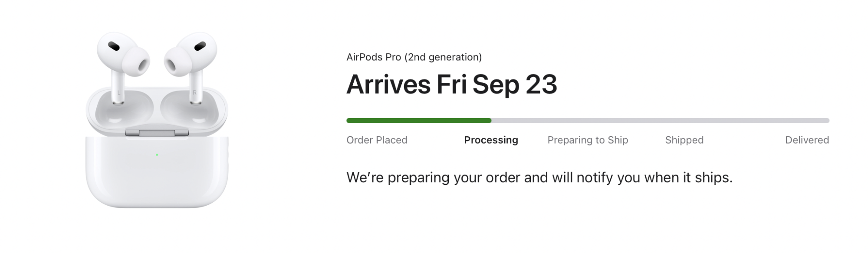Click the left AirPod earbud
The width and height of the screenshot is (868, 253).
[x=114, y=48]
